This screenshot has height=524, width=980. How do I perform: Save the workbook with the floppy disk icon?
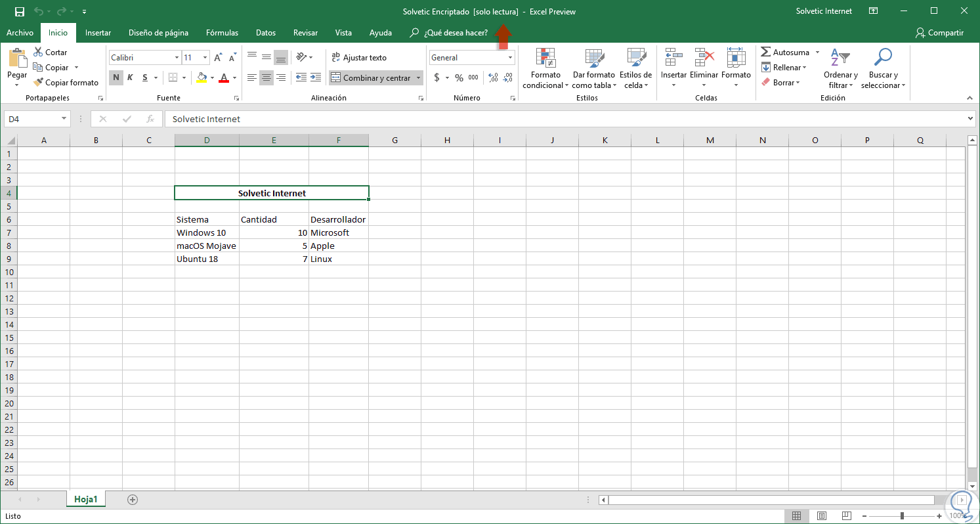point(19,11)
